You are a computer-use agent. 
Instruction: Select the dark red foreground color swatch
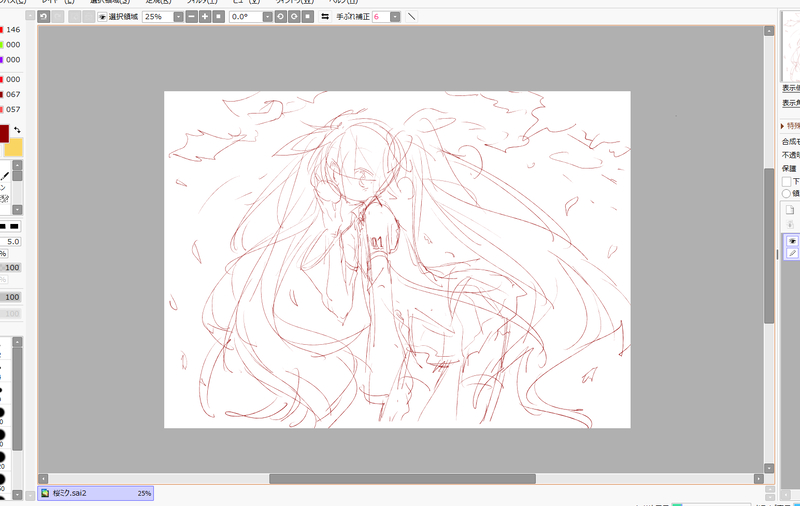point(4,134)
